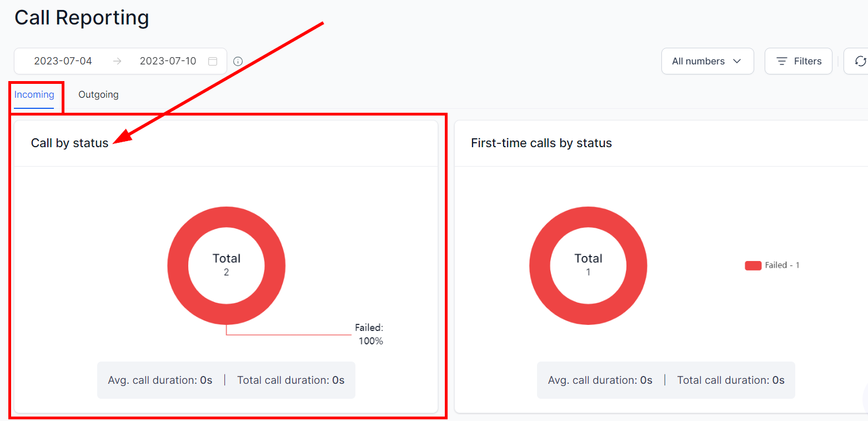Click the calendar icon in date range picker
The width and height of the screenshot is (868, 421).
(213, 61)
